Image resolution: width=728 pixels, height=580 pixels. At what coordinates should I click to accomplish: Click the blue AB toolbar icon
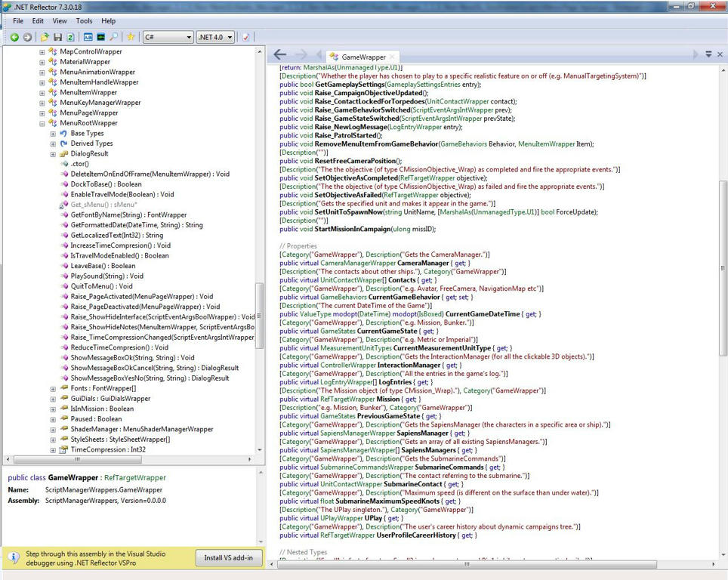88,37
